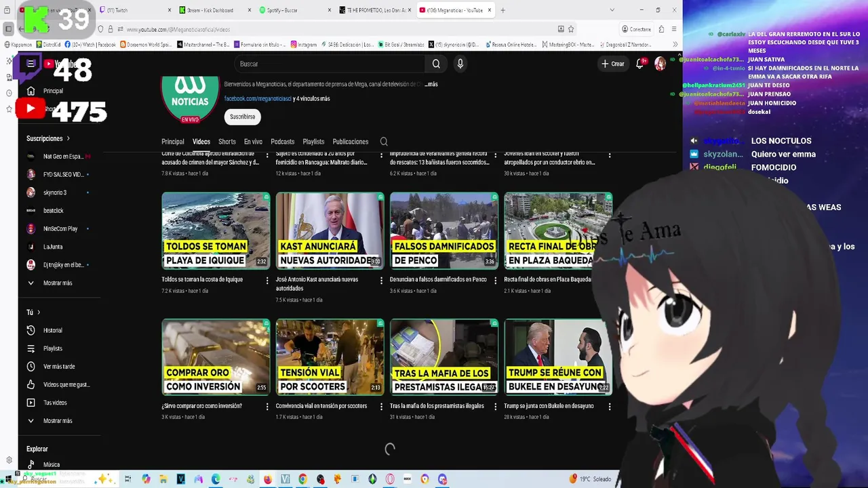Launch Microsoft Edge from taskbar
868x488 pixels.
click(216, 479)
